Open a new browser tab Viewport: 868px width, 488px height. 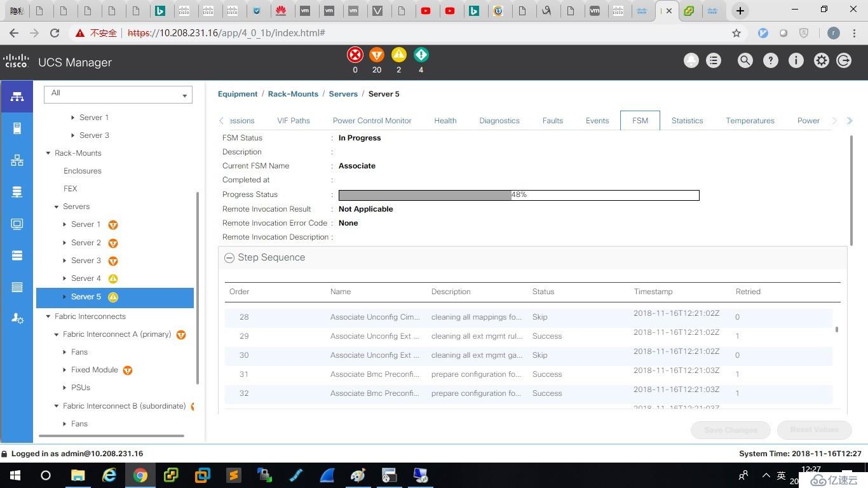740,11
